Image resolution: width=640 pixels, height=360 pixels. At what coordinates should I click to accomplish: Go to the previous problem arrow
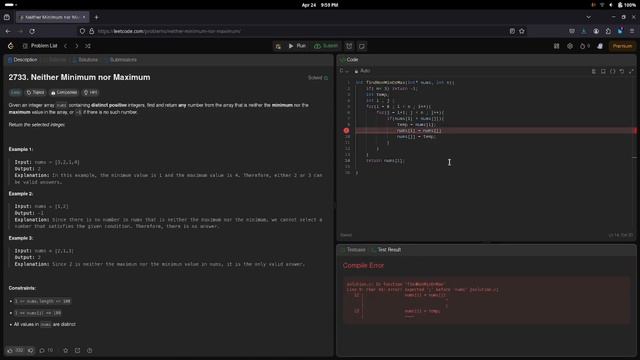66,46
